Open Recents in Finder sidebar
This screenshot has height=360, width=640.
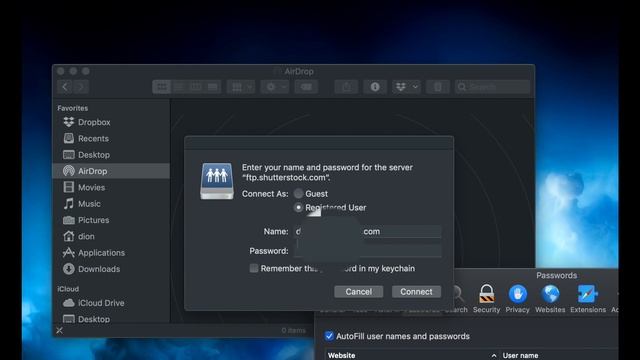pos(86,138)
